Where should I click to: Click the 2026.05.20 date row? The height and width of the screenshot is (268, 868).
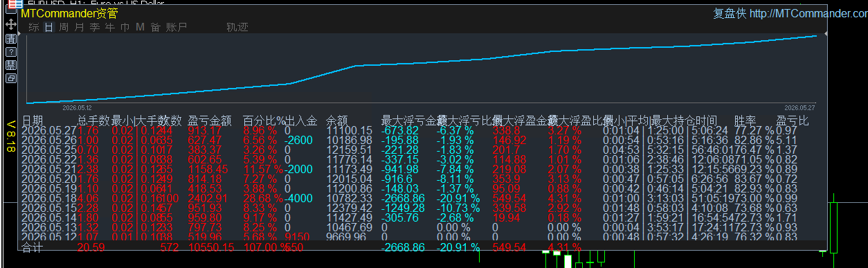[x=49, y=179]
